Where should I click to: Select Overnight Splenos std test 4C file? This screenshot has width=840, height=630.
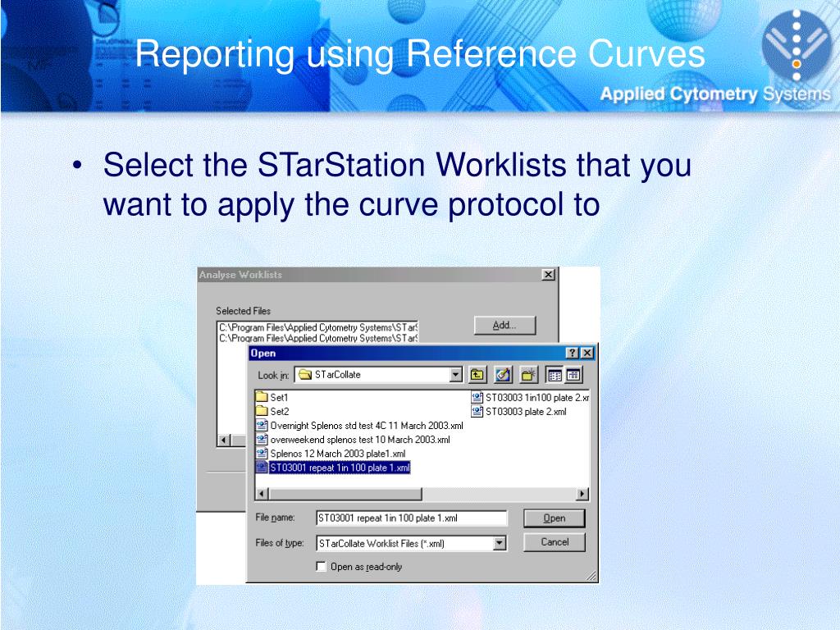tap(359, 426)
